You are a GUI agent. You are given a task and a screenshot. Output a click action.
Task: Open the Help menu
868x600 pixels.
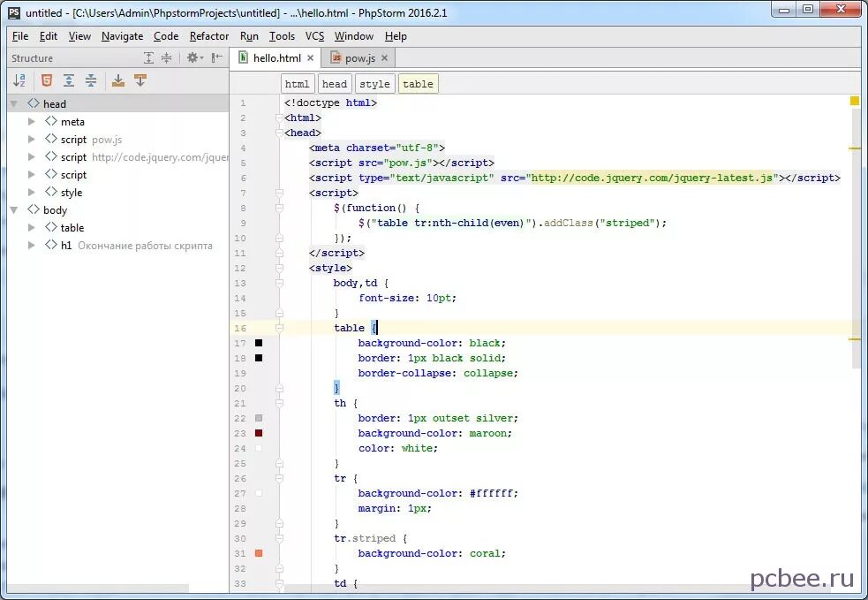click(396, 36)
